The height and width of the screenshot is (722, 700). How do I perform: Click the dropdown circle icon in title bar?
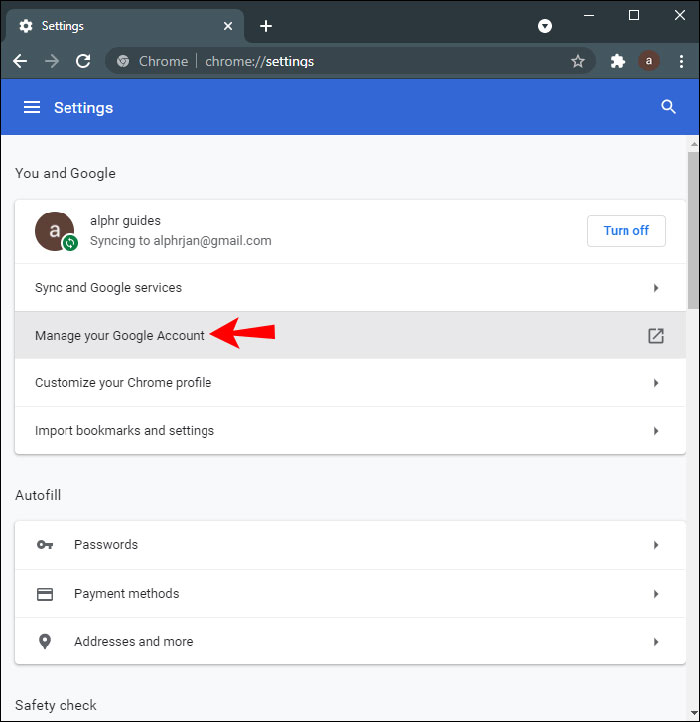(545, 26)
